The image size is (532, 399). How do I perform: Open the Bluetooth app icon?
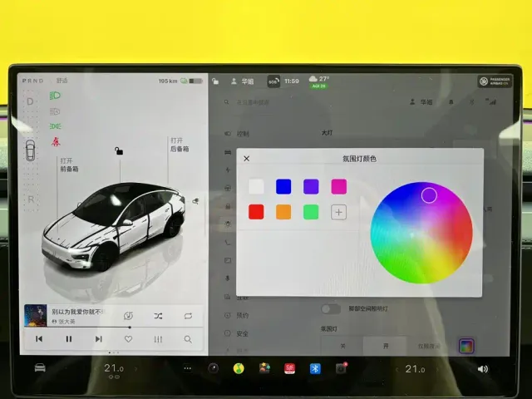tap(315, 368)
